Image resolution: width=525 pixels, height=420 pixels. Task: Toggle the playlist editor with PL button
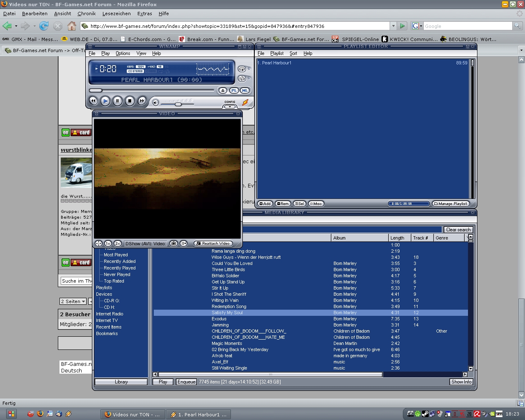pyautogui.click(x=234, y=90)
